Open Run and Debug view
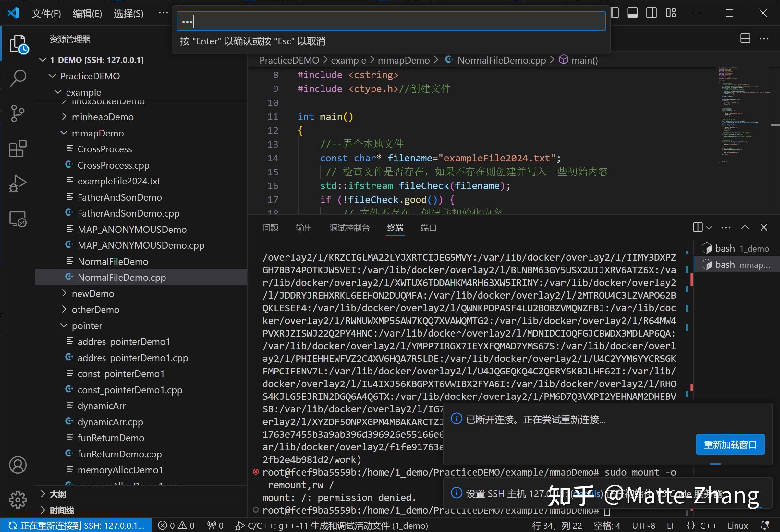The width and height of the screenshot is (780, 532). (18, 183)
